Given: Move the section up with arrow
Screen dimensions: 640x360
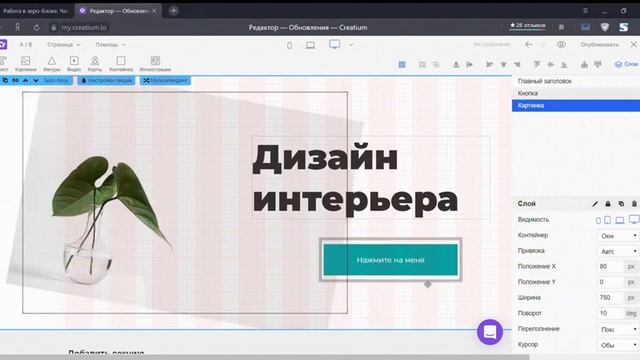Looking at the screenshot, I should (x=25, y=80).
